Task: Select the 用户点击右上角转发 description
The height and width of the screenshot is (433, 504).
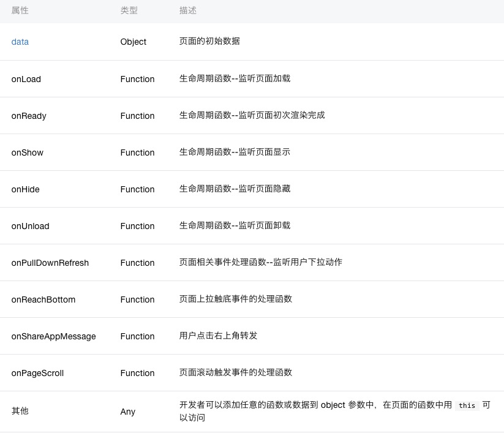Action: 218,336
